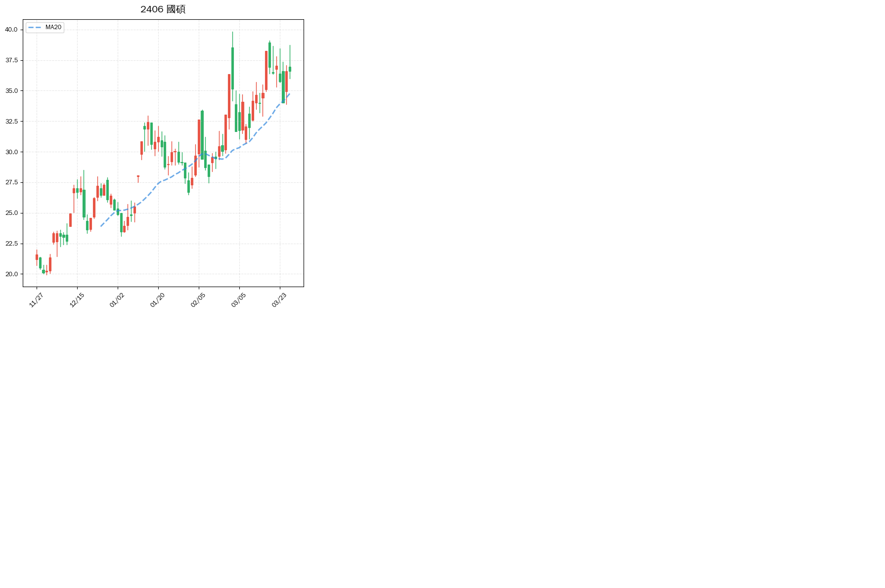Screen dimensions: 885x588
Task: Click the dashed blue MA20 legend line sample
Action: tap(34, 28)
